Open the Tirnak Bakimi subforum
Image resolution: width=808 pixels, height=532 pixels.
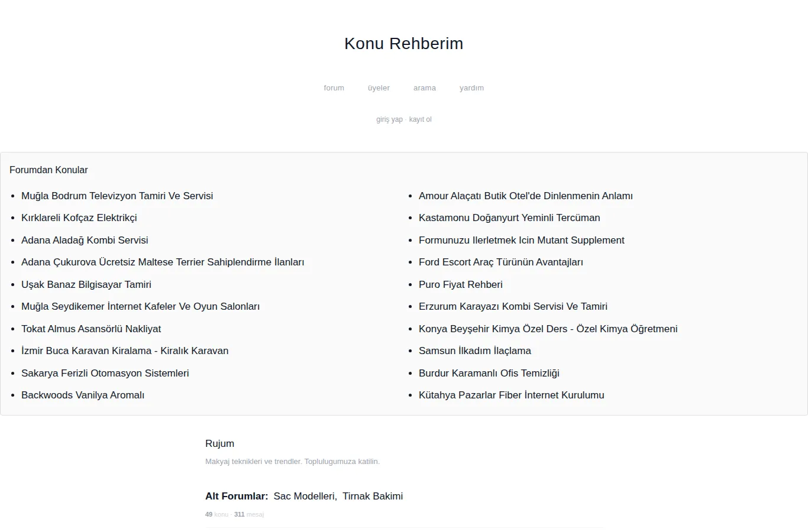coord(373,496)
